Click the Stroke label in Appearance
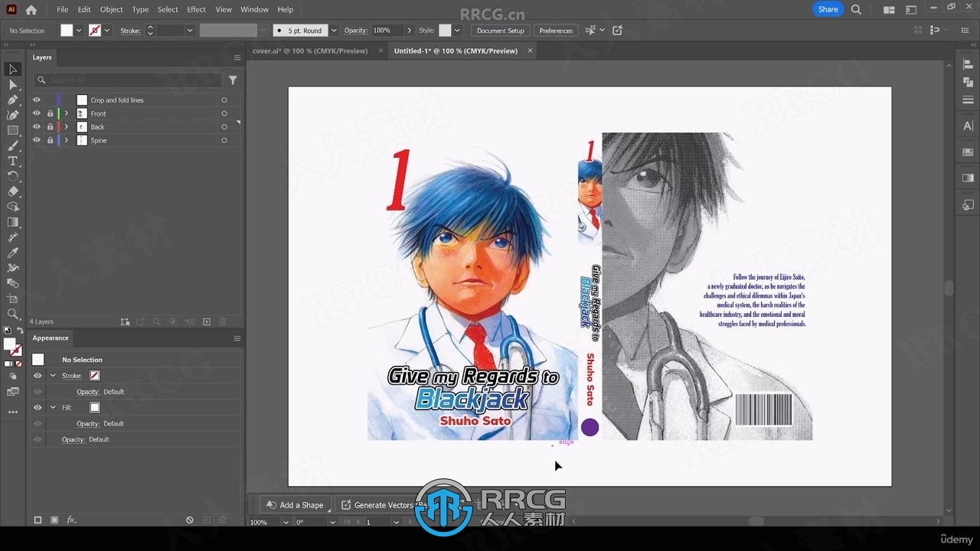The height and width of the screenshot is (551, 980). (x=71, y=376)
